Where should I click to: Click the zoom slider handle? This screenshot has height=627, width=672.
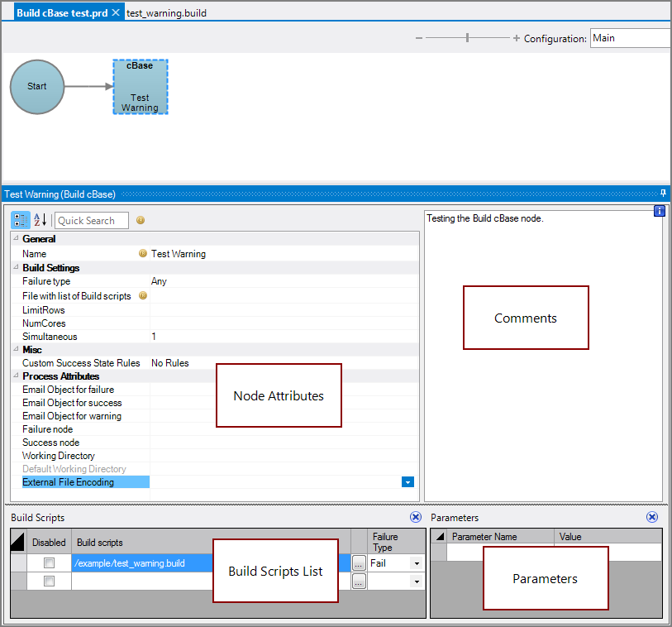click(x=468, y=38)
